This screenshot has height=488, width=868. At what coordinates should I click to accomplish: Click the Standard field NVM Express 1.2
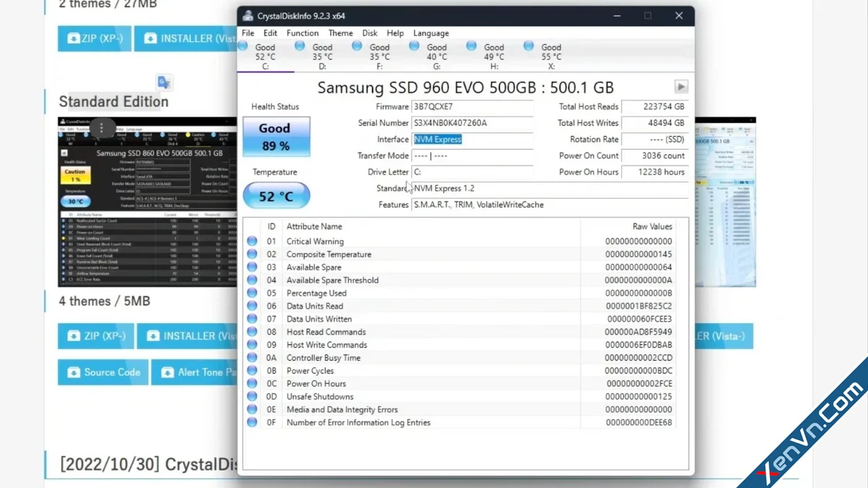tap(550, 189)
